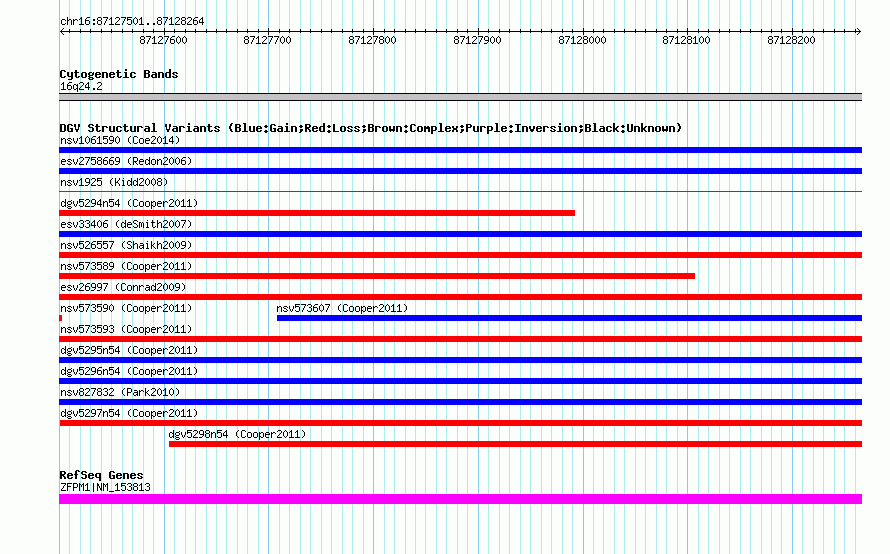Click the blue bar under dgv5296n54
This screenshot has width=890, height=554.
coord(460,381)
